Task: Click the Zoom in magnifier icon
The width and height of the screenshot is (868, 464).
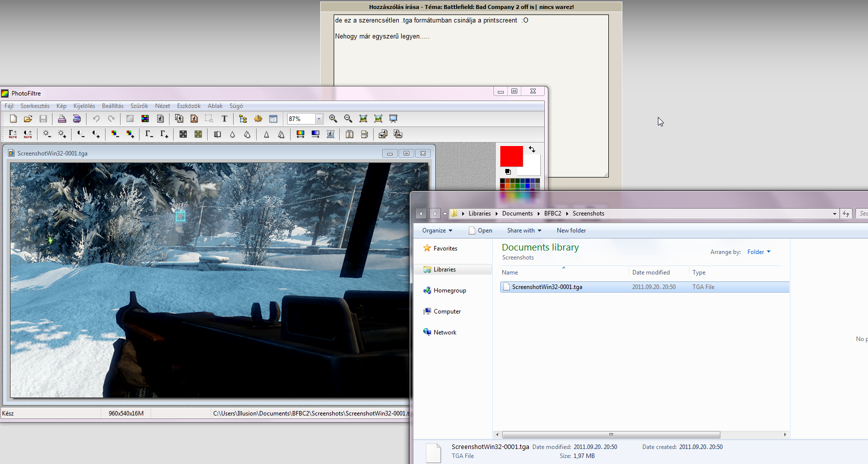Action: point(333,119)
